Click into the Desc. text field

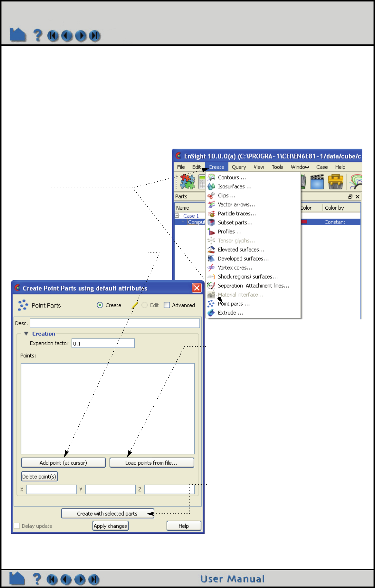coord(115,323)
